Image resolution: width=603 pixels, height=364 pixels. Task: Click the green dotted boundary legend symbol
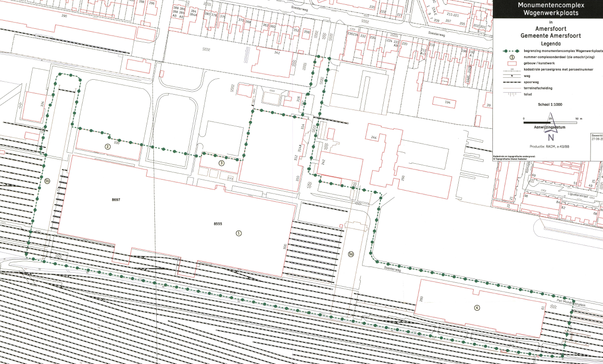click(x=510, y=50)
